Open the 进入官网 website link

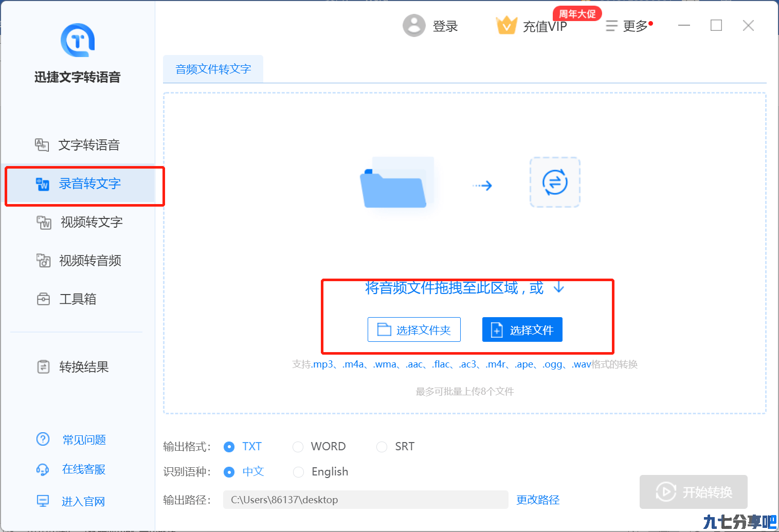[83, 502]
